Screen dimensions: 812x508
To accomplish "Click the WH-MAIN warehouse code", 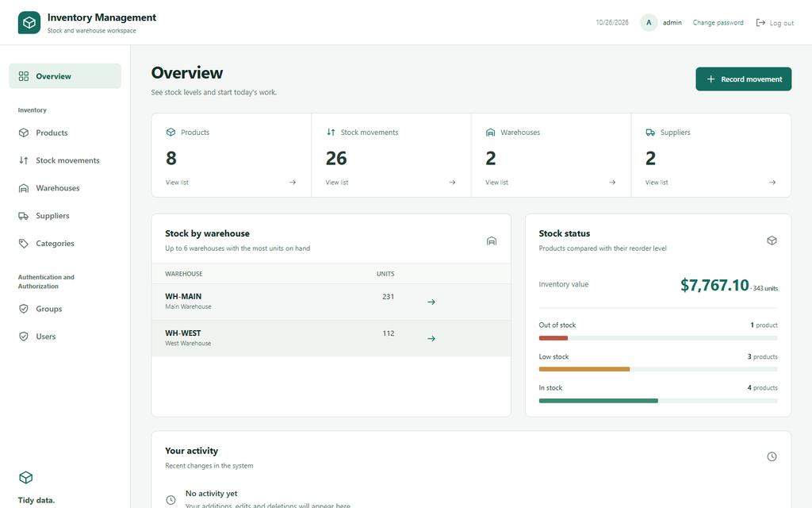I will click(183, 297).
